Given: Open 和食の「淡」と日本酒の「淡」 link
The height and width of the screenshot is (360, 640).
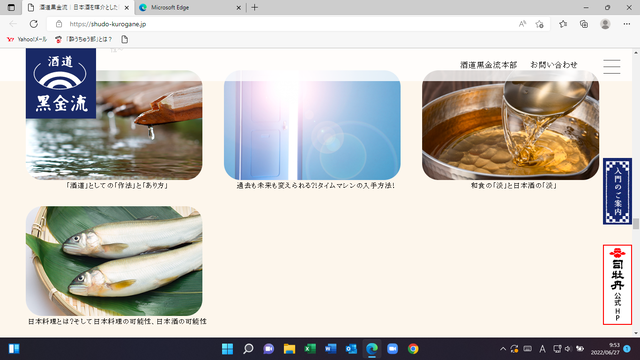Looking at the screenshot, I should click(514, 185).
